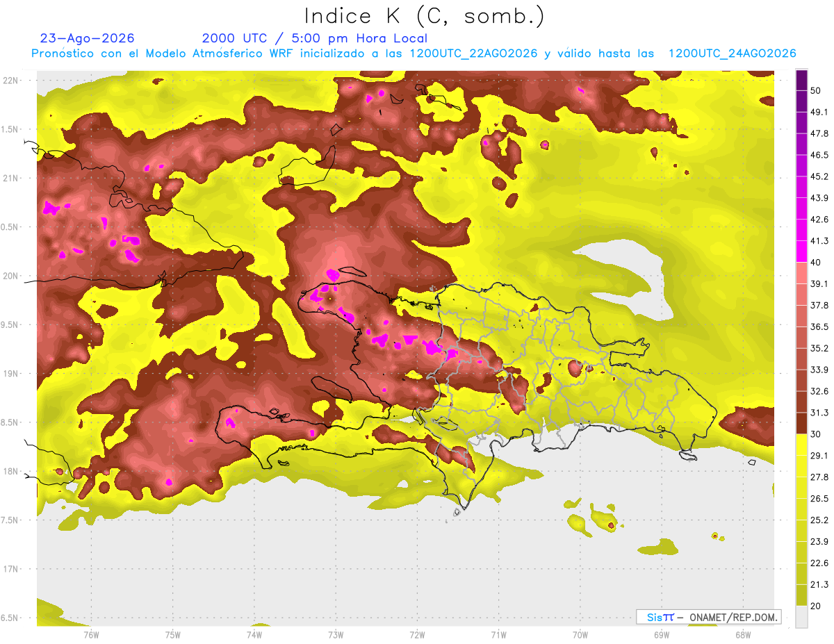Click the "46.5" value on the color scale
This screenshot has width=834, height=644.
819,155
